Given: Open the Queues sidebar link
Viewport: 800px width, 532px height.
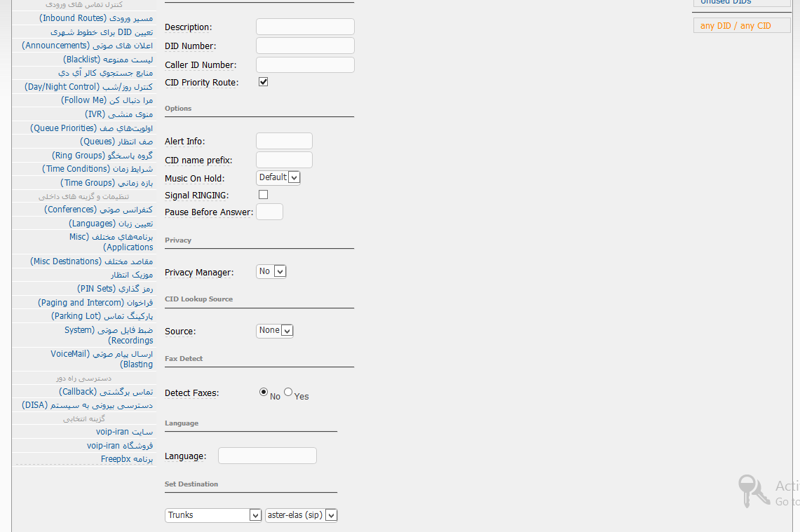Looking at the screenshot, I should (x=116, y=142).
